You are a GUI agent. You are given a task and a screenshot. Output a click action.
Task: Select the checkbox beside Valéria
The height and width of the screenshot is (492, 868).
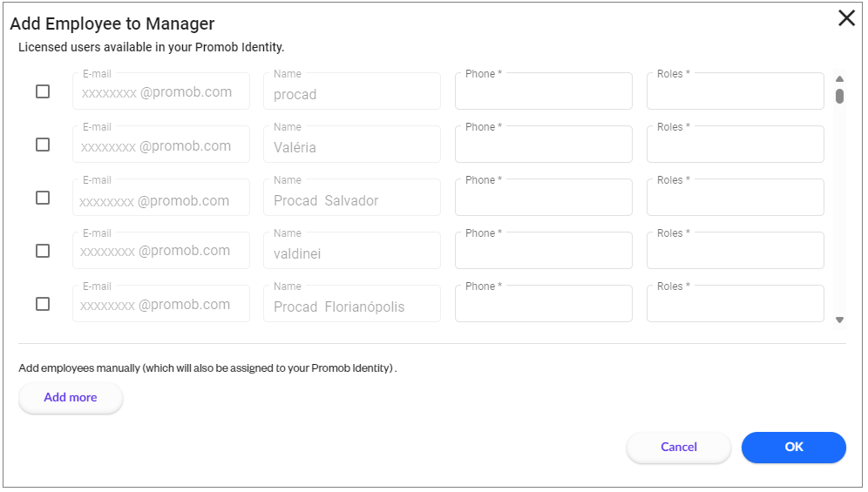click(x=43, y=145)
